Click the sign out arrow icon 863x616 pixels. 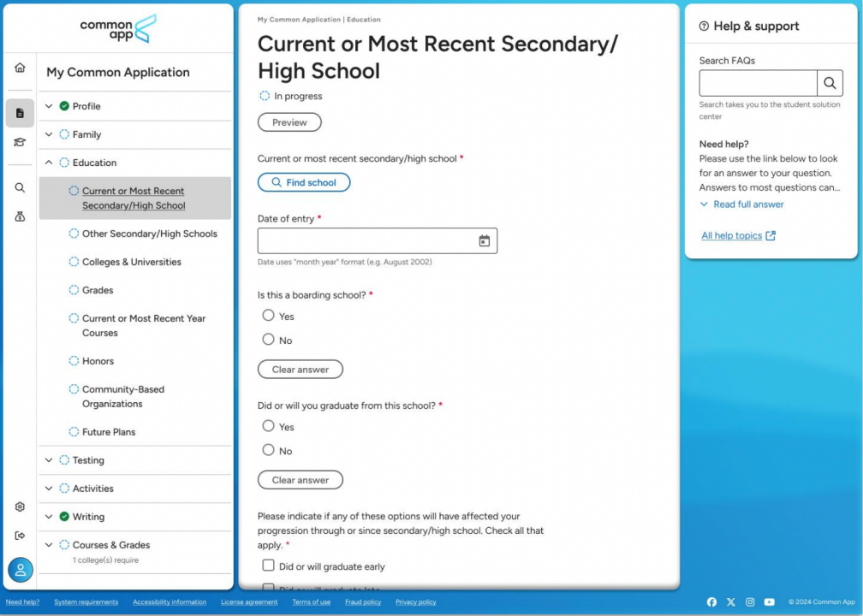coord(20,536)
